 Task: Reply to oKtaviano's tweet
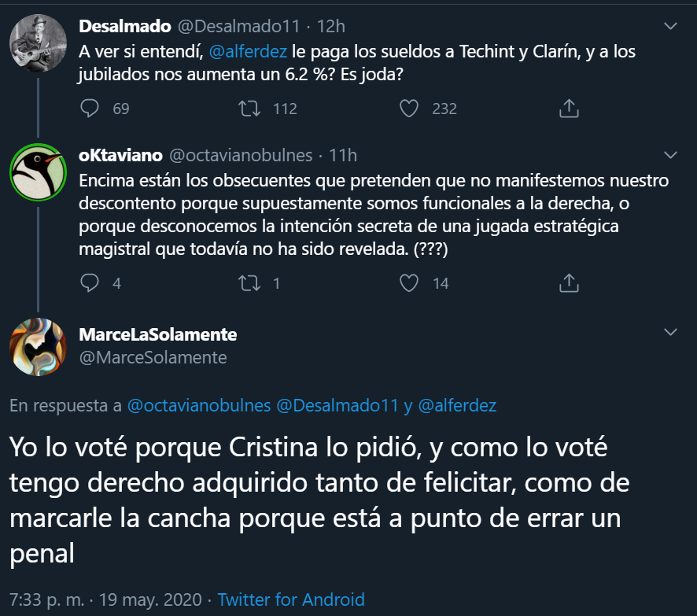(90, 282)
